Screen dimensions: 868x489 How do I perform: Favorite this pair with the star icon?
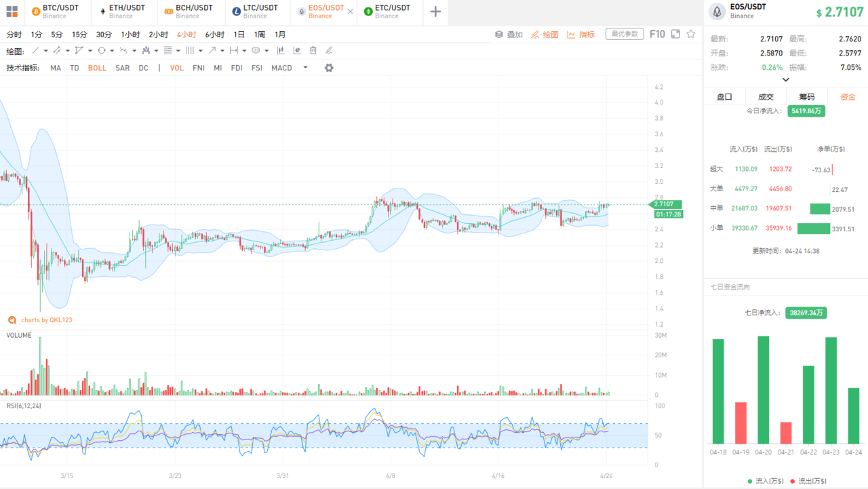(691, 34)
